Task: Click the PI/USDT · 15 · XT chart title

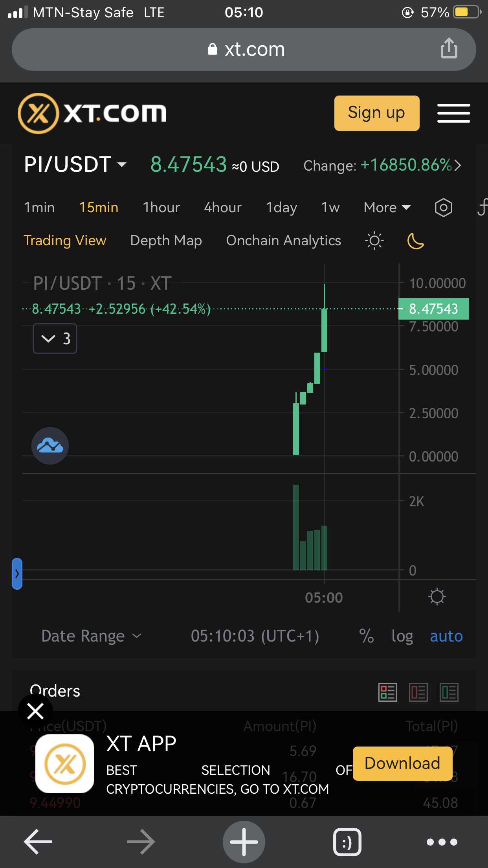Action: (102, 283)
